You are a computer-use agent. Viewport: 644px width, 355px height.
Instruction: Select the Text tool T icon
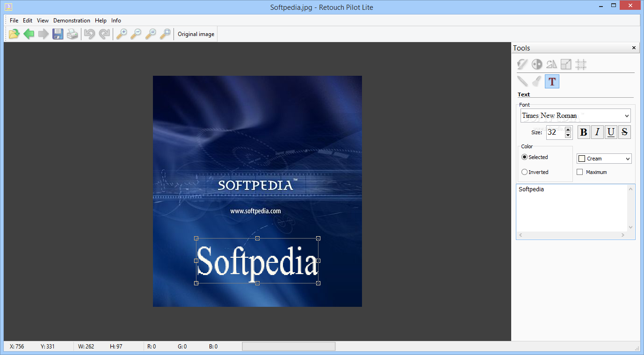(552, 81)
